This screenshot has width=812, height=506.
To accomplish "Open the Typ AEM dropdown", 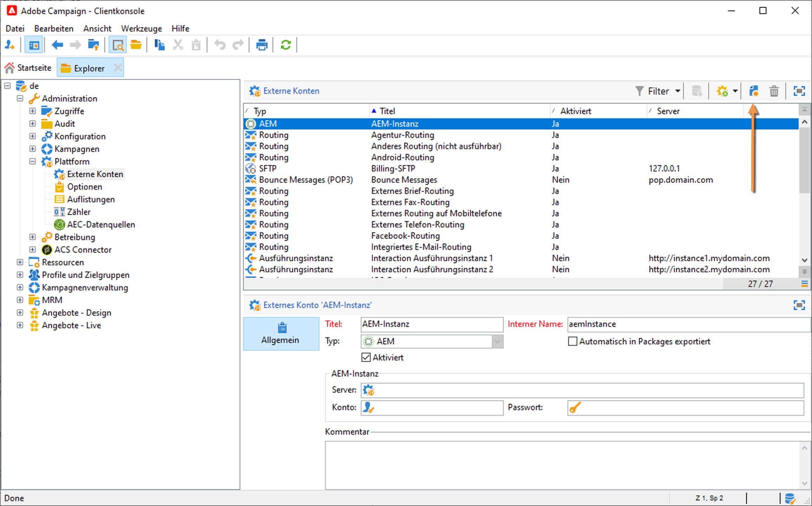I will [x=497, y=341].
